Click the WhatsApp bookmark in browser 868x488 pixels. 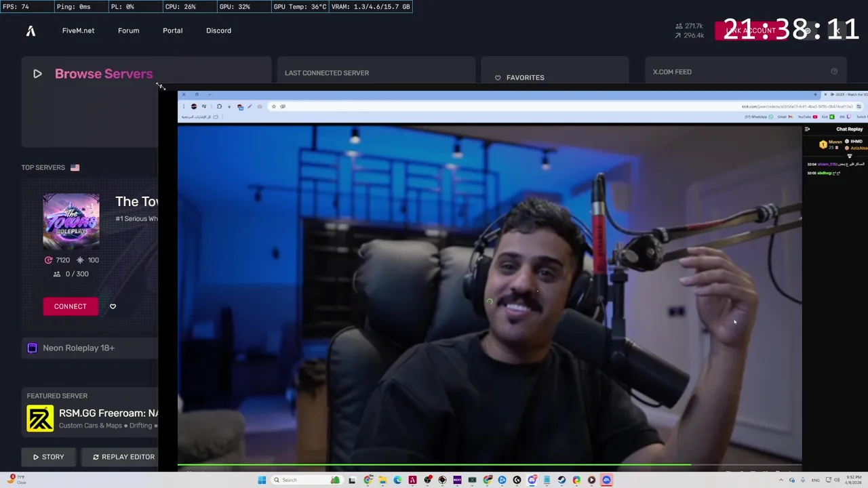pyautogui.click(x=759, y=117)
